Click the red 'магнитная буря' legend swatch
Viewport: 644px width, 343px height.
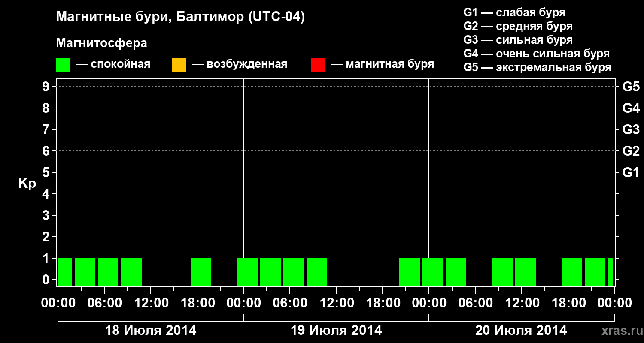pyautogui.click(x=318, y=65)
